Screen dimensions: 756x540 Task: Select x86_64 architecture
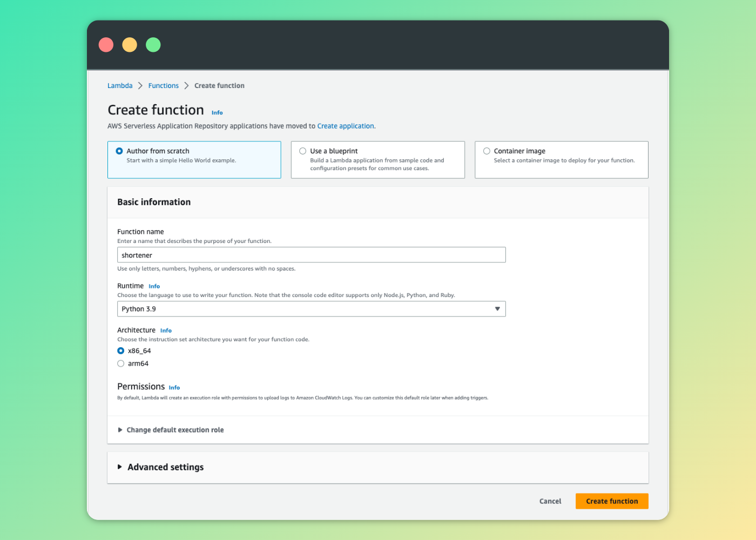tap(121, 351)
